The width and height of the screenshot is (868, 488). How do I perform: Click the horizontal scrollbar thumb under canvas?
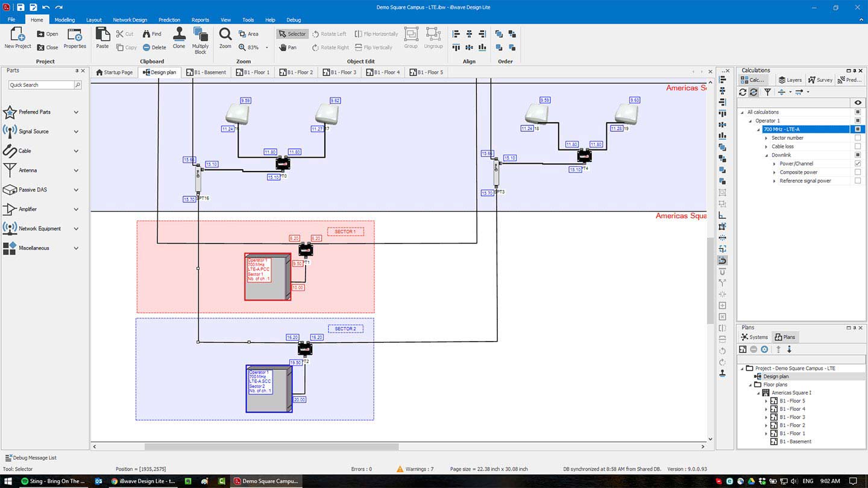[x=271, y=447]
